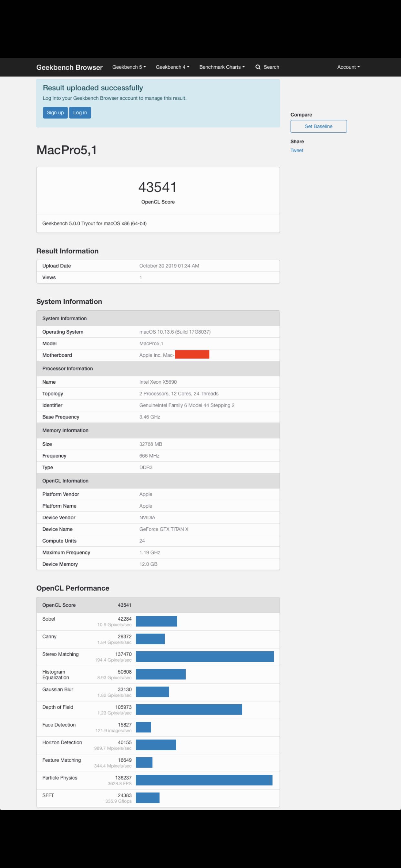Open the Benchmark Charts dropdown

click(222, 67)
